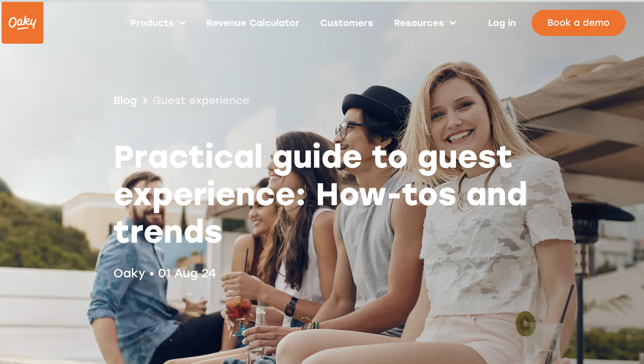Click the article headline text

pyautogui.click(x=320, y=194)
